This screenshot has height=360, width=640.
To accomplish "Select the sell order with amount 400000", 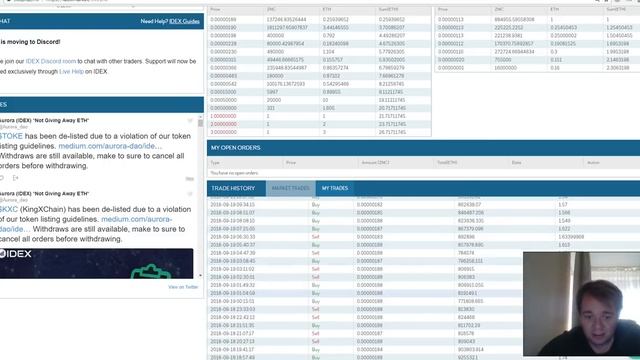I will pyautogui.click(x=319, y=36).
